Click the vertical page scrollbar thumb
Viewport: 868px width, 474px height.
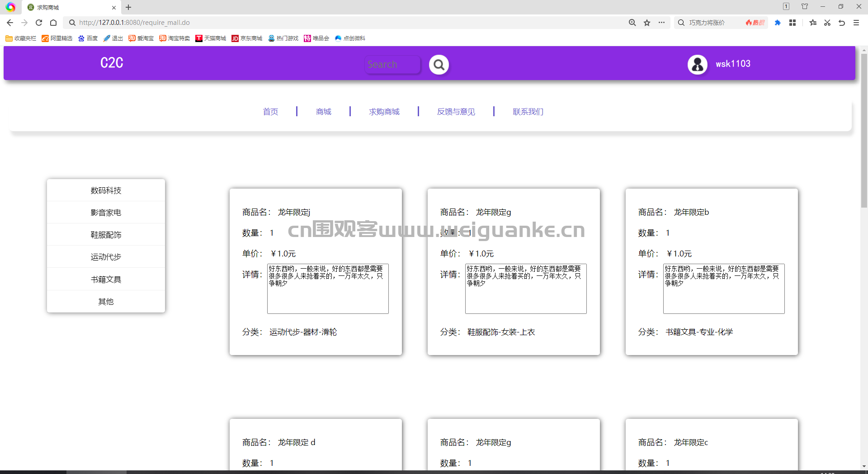point(864,130)
